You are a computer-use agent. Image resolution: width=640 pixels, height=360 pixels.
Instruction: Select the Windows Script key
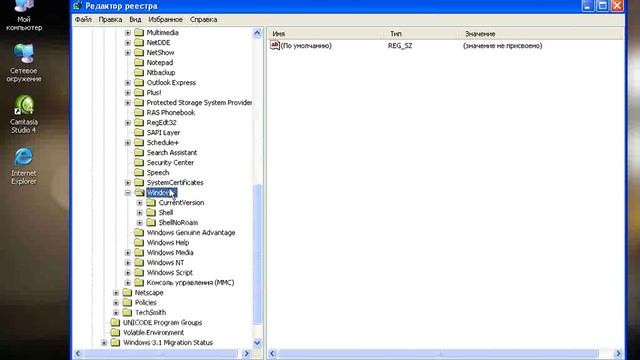pos(169,273)
